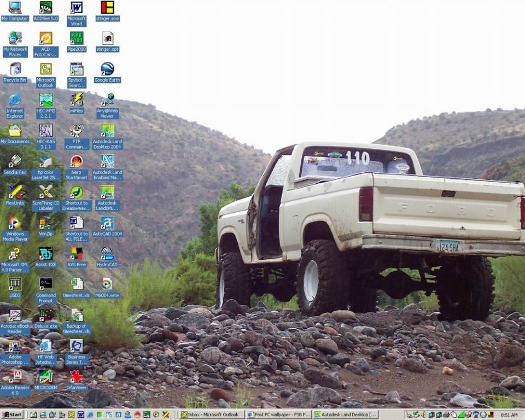Image resolution: width=525 pixels, height=420 pixels.
Task: Launch Word from the Quick Launch bar
Action: click(x=81, y=415)
